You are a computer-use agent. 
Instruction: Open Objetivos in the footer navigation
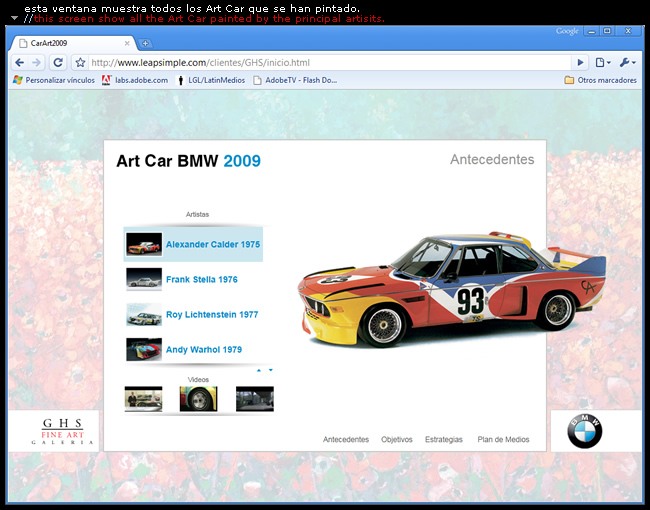396,440
